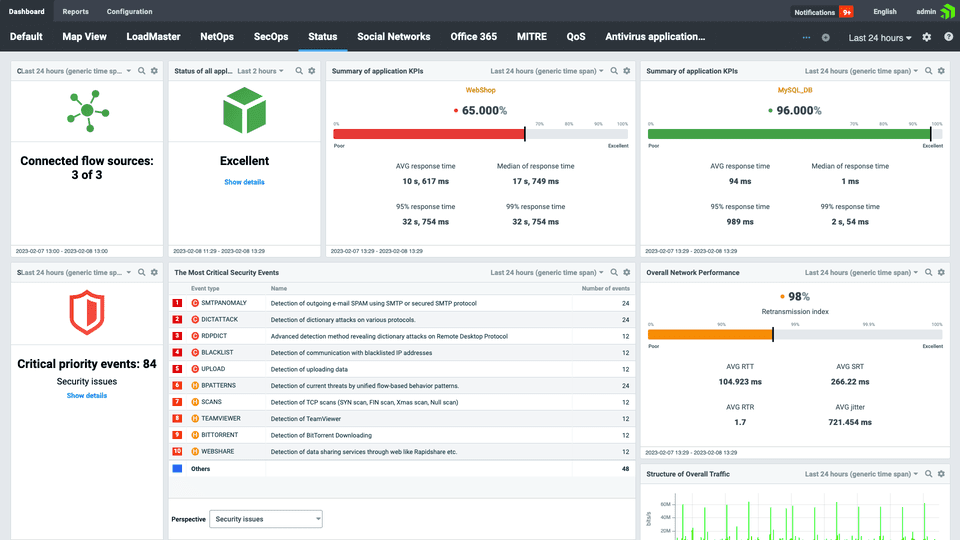Open the Reports menu
The image size is (960, 540).
75,12
